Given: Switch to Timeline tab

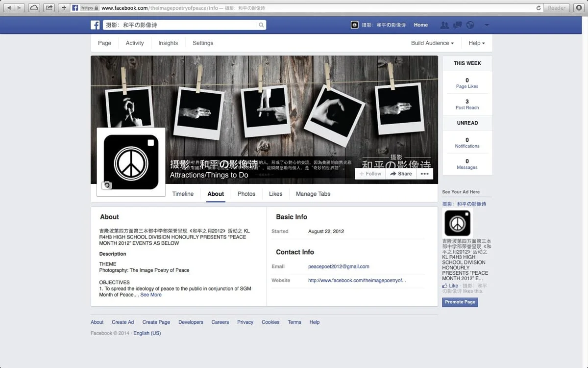Looking at the screenshot, I should click(x=183, y=194).
